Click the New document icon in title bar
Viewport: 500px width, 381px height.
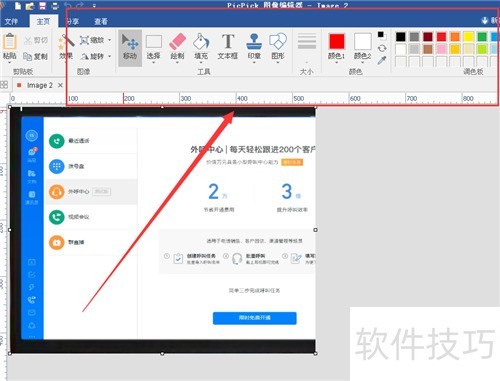coord(18,6)
